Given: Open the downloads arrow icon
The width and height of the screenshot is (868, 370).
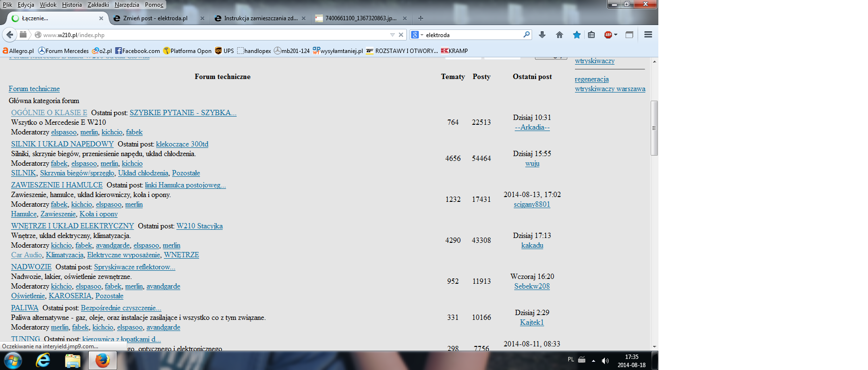Looking at the screenshot, I should click(x=542, y=35).
